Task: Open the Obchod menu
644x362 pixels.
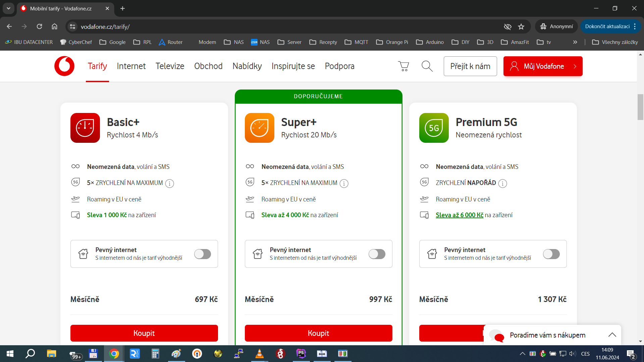Action: point(208,66)
